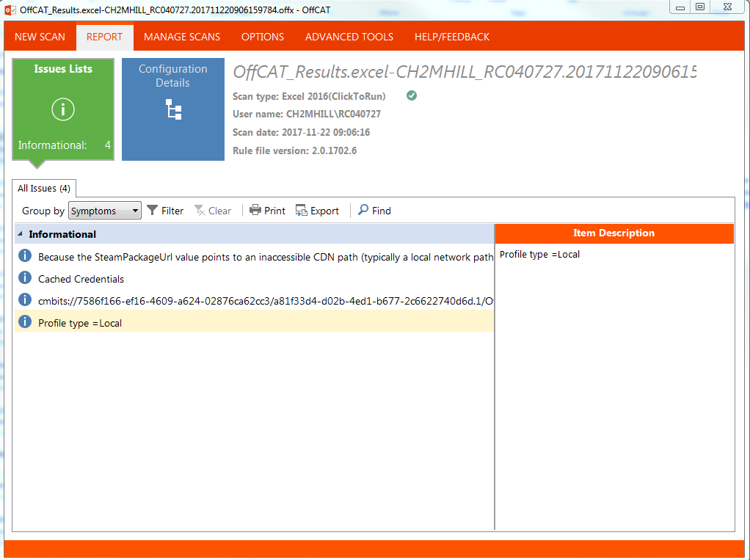Click the Export icon

click(x=302, y=211)
